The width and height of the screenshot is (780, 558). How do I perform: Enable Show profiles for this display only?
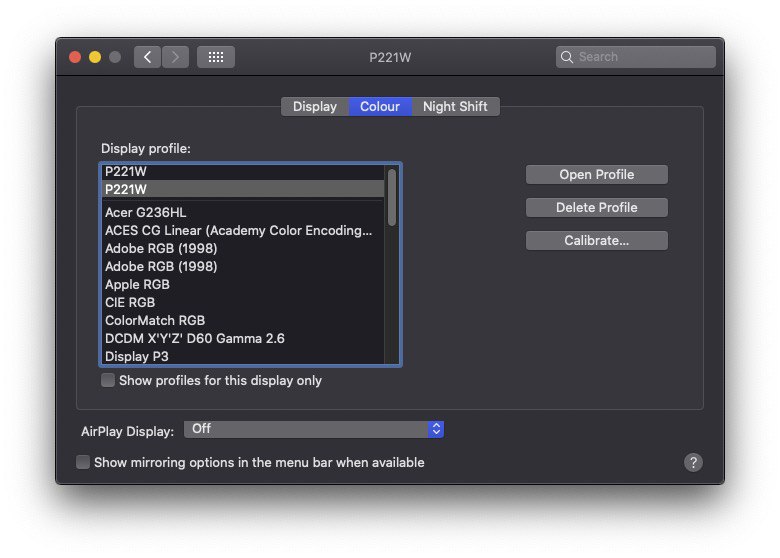tap(107, 380)
